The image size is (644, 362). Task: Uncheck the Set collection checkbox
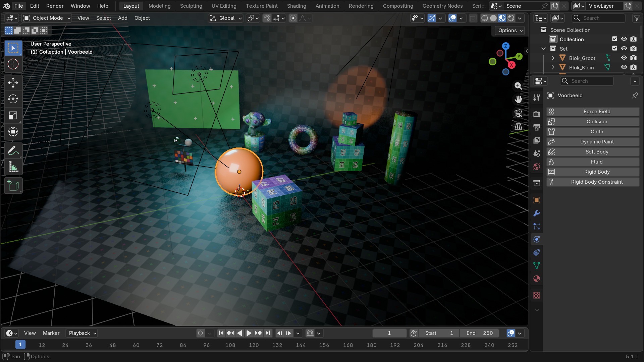tap(614, 49)
